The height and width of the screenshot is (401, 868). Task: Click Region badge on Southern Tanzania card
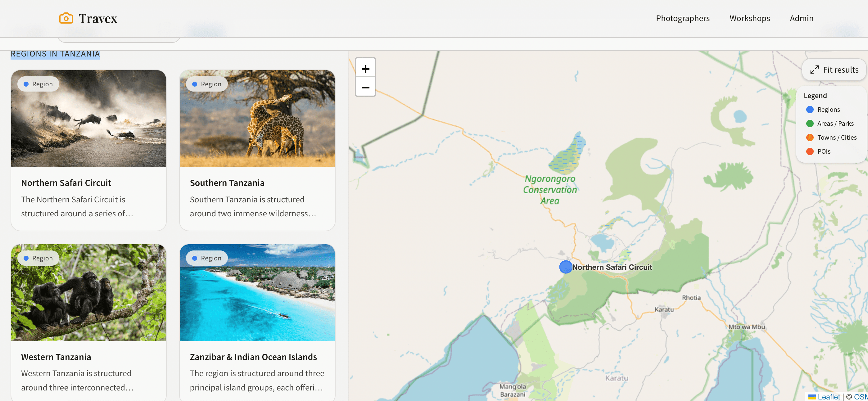click(207, 84)
